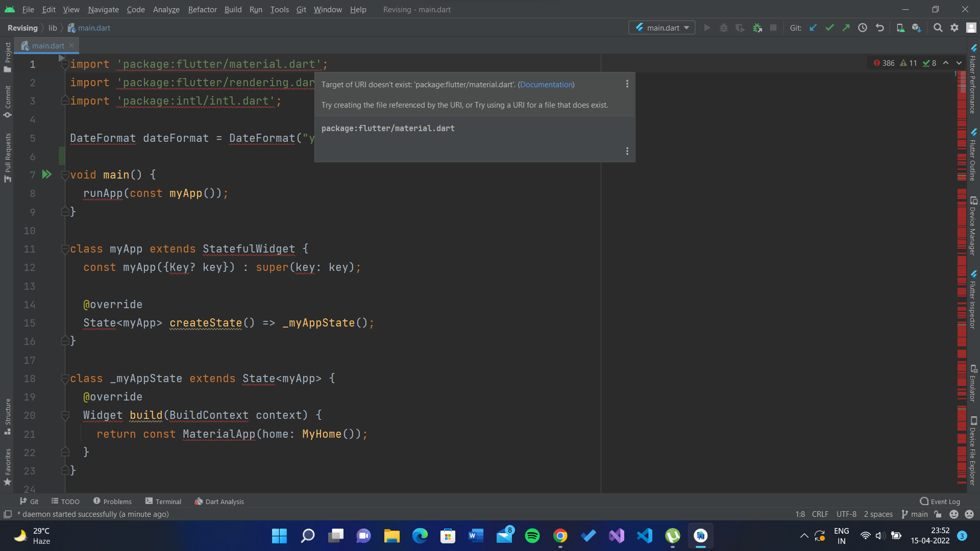The height and width of the screenshot is (551, 980).
Task: Click the Git Push arrow icon
Action: [x=846, y=28]
